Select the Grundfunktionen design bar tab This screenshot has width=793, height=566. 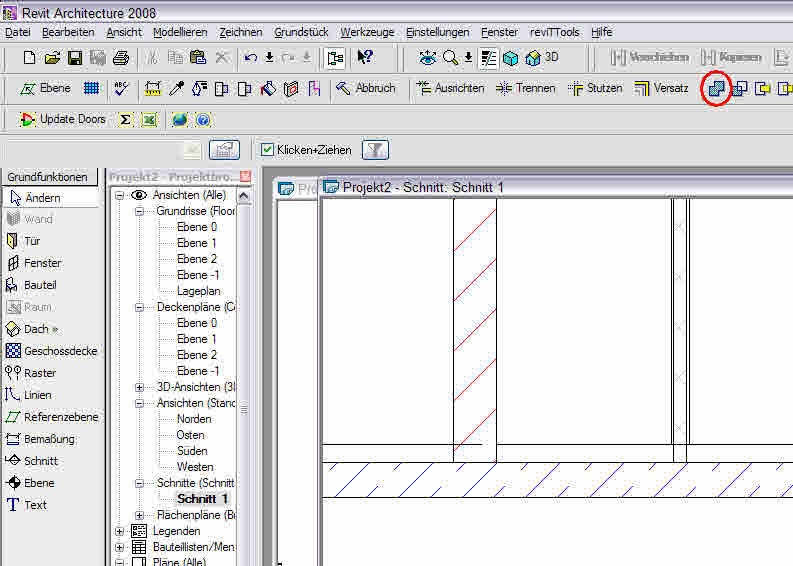pyautogui.click(x=48, y=177)
